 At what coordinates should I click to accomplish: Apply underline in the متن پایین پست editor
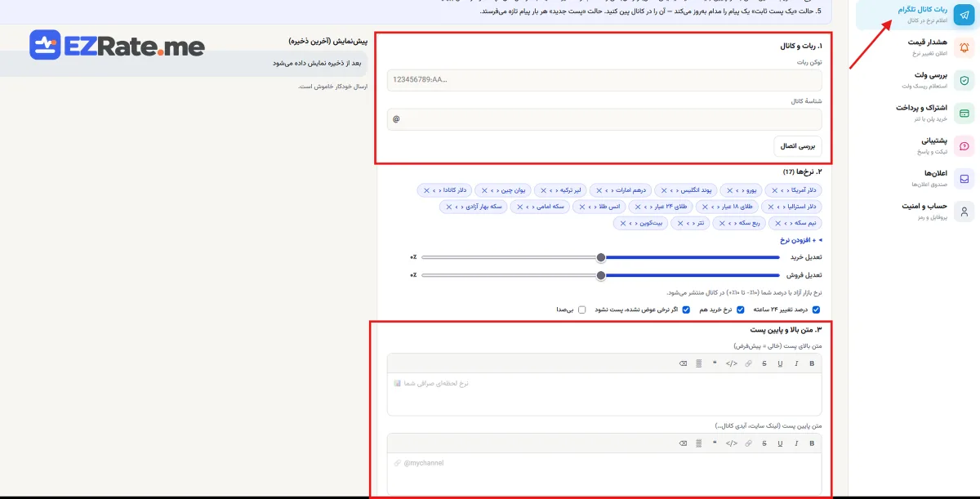(x=780, y=443)
